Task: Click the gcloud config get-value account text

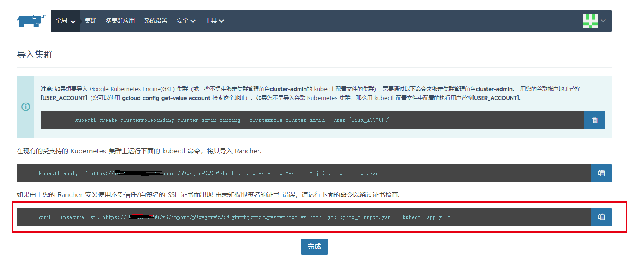Action: tap(166, 98)
